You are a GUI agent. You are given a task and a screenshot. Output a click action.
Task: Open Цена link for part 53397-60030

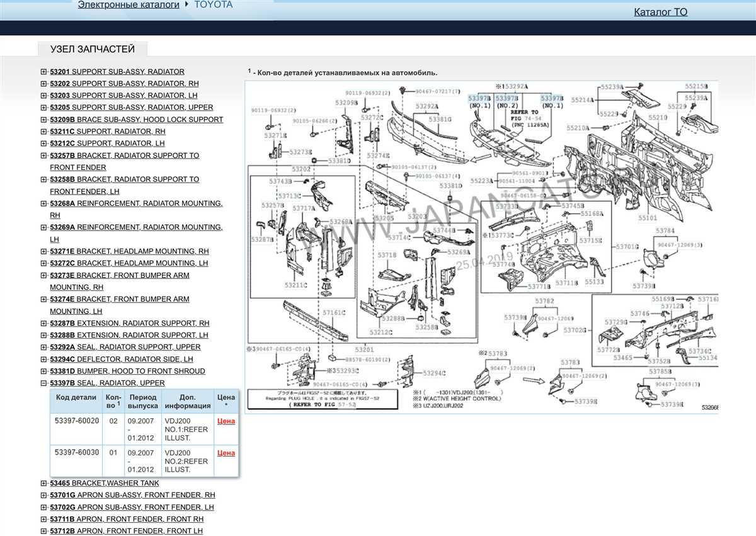click(225, 452)
